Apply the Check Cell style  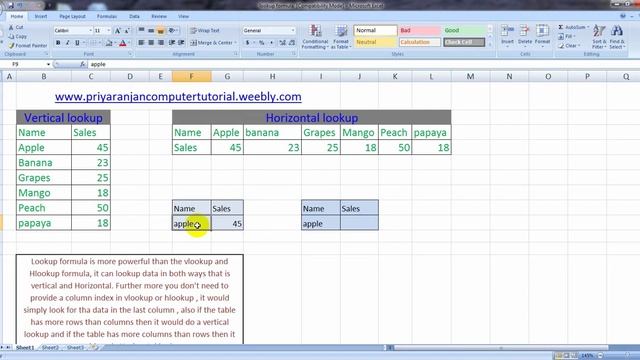[x=464, y=42]
